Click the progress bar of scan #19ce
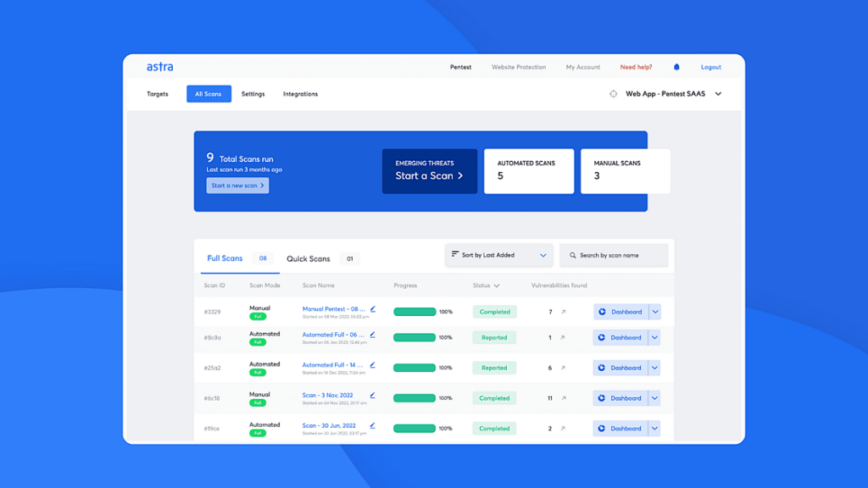Viewport: 868px width, 488px height. [x=415, y=428]
